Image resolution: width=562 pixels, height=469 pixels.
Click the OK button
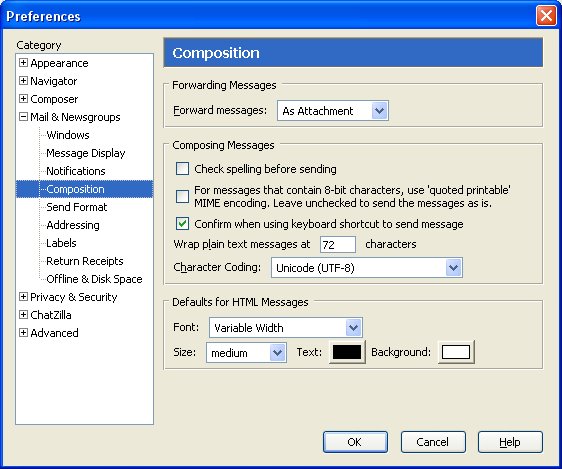(355, 442)
